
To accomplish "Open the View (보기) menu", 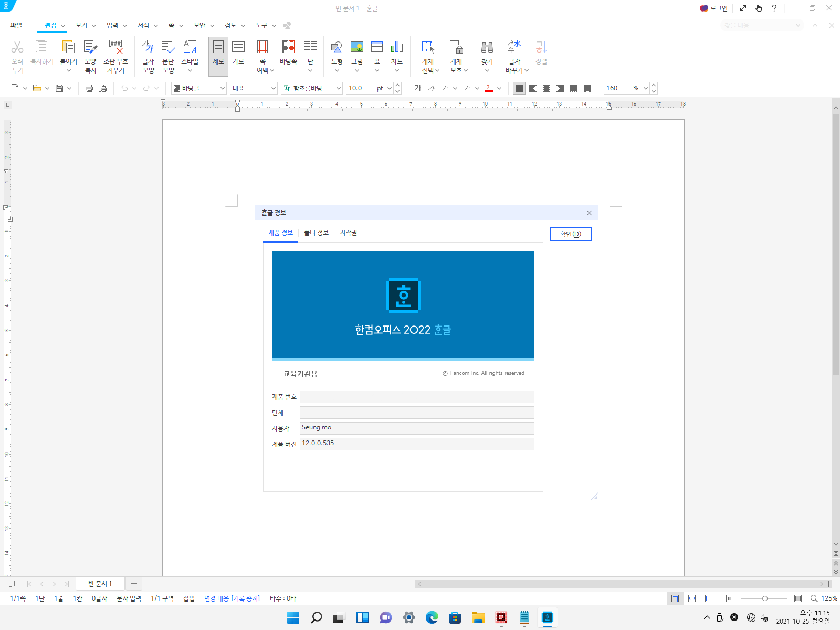I will (x=81, y=25).
